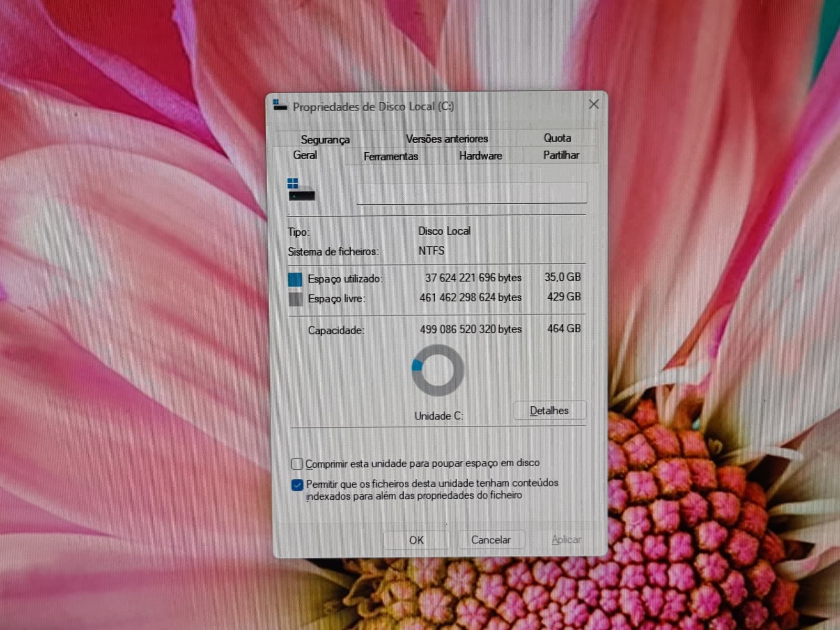Click the '35,0 GB' used value
840x630 pixels.
click(x=562, y=277)
